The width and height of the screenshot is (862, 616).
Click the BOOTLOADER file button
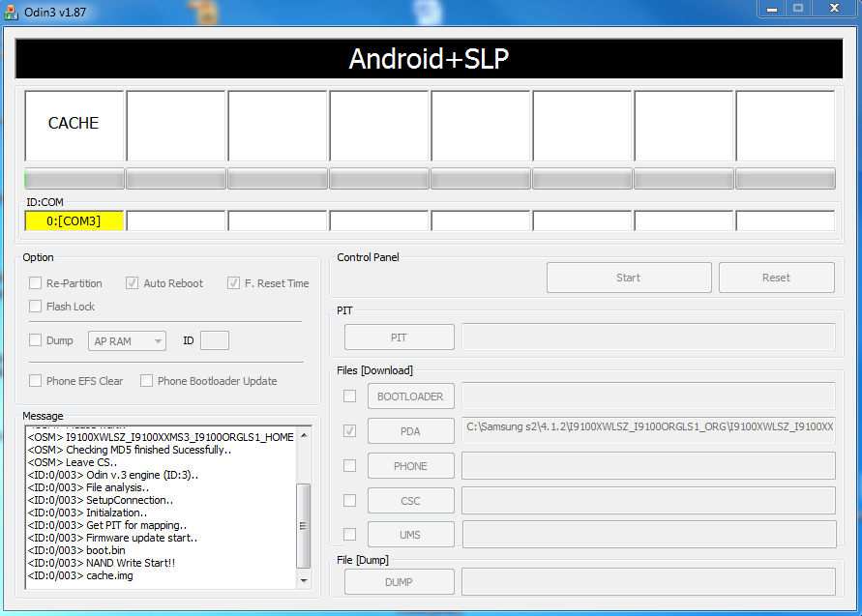[x=410, y=396]
